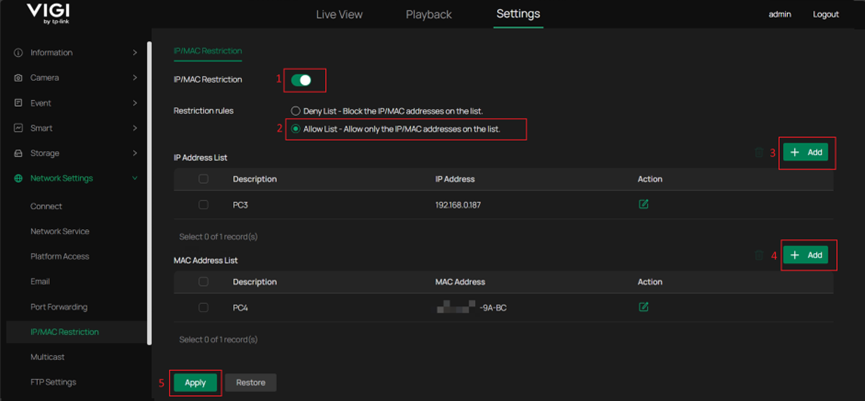This screenshot has width=865, height=401.
Task: Turn off the IP/MAC Restriction switch
Action: tap(301, 80)
